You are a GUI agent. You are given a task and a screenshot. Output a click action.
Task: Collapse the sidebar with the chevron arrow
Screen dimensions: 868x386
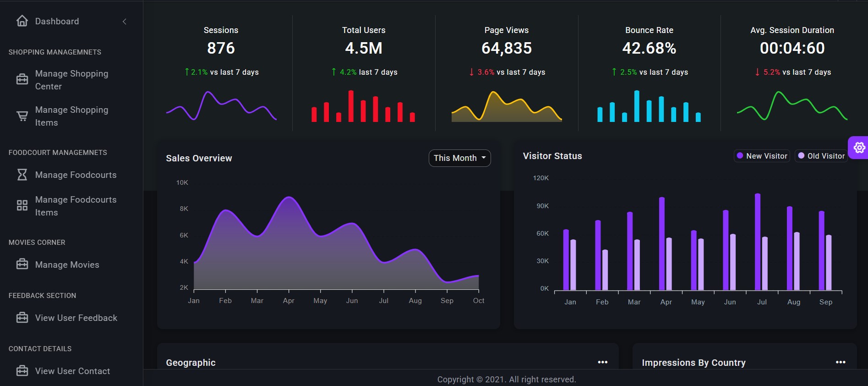click(124, 22)
